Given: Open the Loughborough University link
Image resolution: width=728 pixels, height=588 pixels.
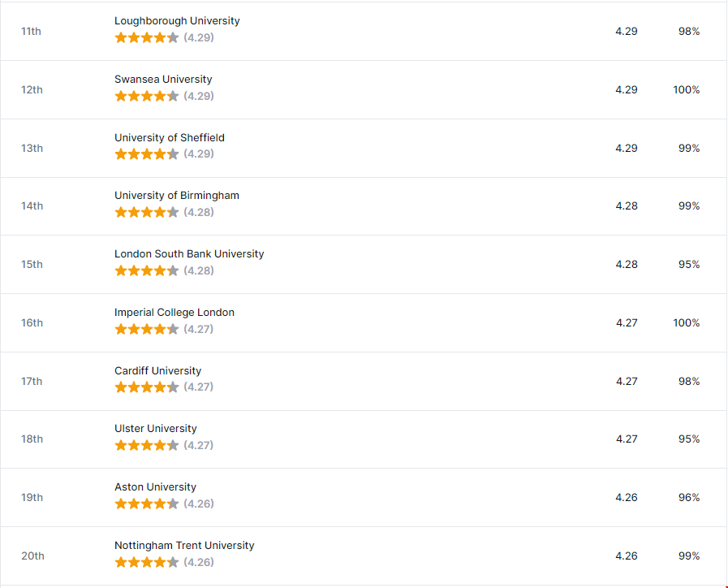Looking at the screenshot, I should click(x=177, y=21).
